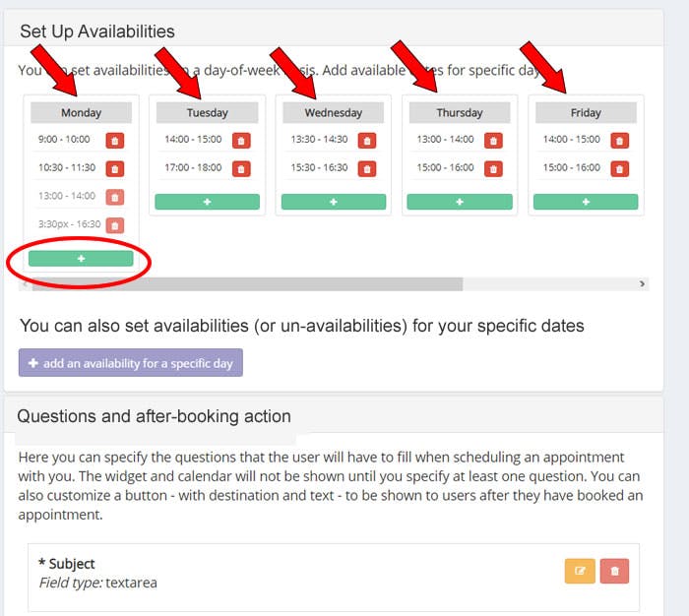Add new availability under Wednesday

tap(333, 202)
